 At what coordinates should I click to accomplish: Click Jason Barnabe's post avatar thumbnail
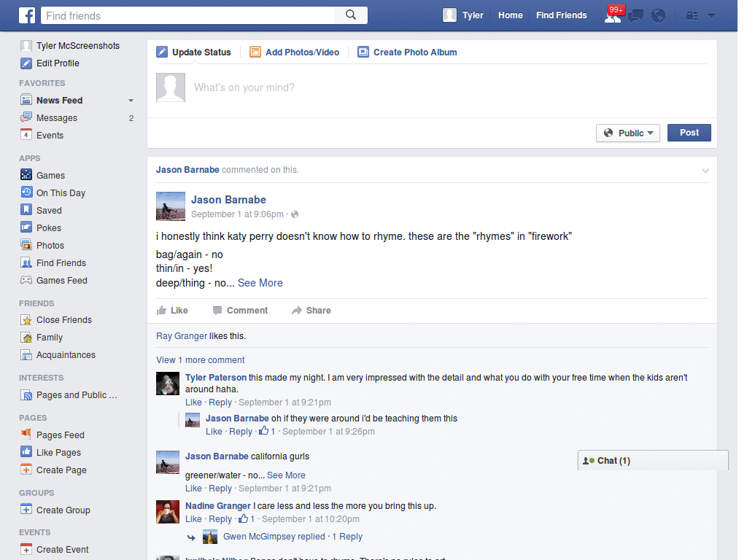pyautogui.click(x=171, y=206)
